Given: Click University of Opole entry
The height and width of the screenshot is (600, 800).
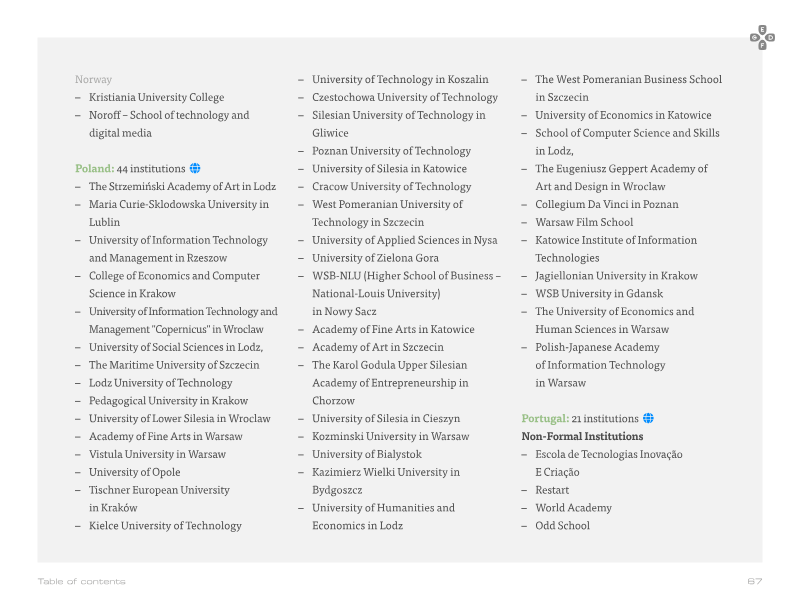Looking at the screenshot, I should coord(135,472).
